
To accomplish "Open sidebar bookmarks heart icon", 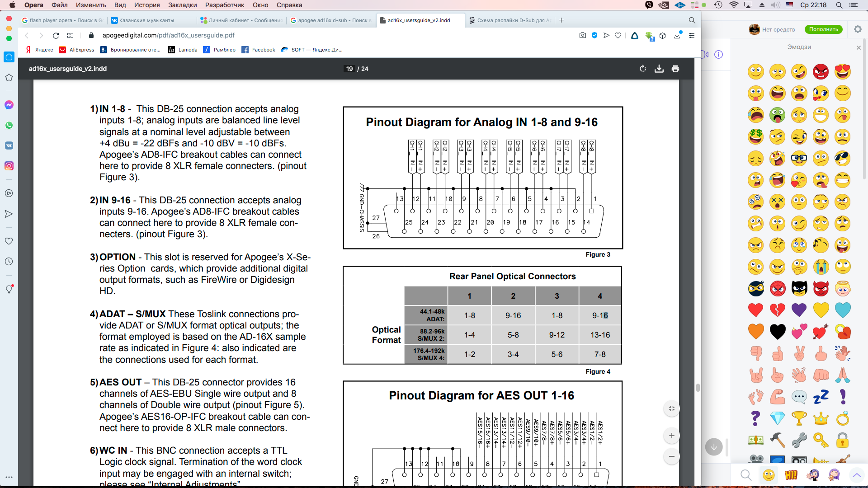I will coord(9,241).
